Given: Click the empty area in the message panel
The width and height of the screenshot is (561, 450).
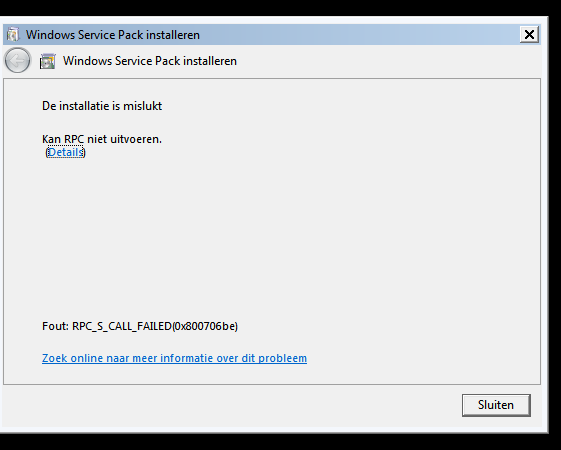Looking at the screenshot, I should pyautogui.click(x=272, y=233).
